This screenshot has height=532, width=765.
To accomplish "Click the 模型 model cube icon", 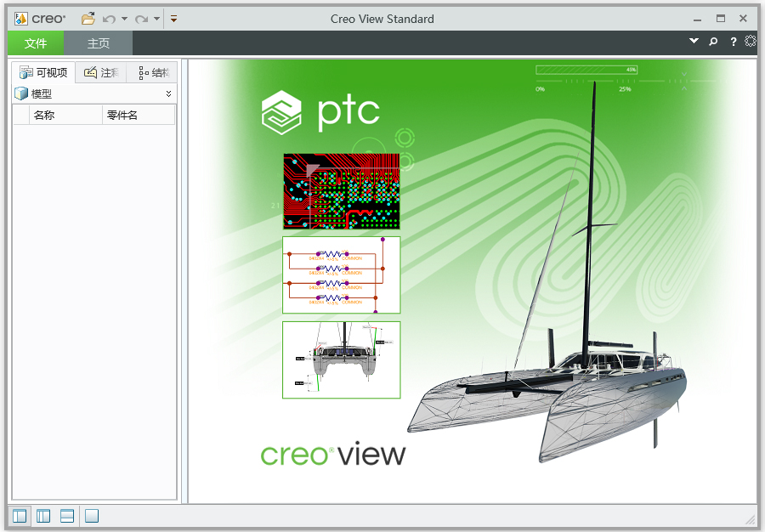I will tap(21, 93).
